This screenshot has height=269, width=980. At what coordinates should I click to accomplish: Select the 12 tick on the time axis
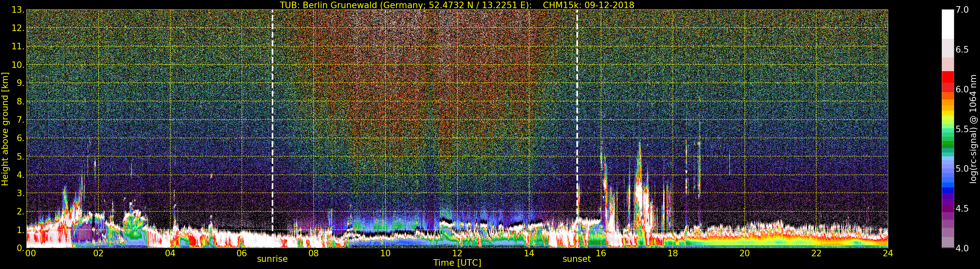pos(457,253)
